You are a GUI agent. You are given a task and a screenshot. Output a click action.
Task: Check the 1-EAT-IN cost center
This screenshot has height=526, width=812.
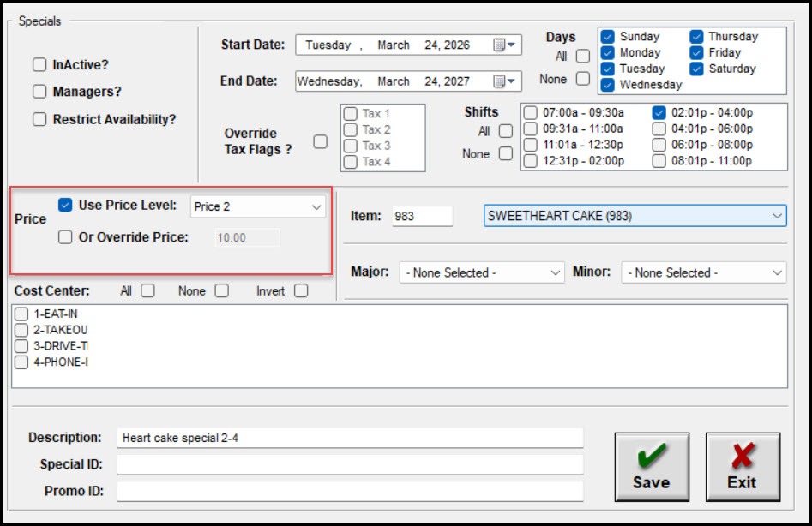21,314
